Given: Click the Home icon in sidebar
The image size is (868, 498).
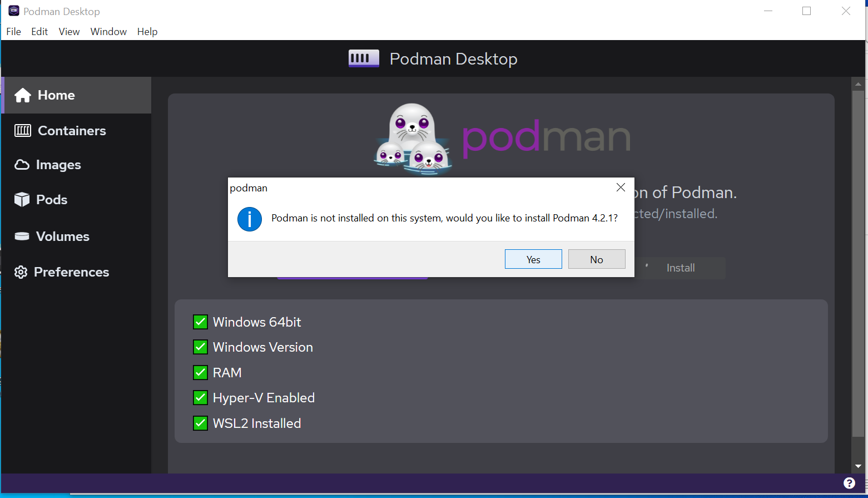Looking at the screenshot, I should tap(23, 95).
